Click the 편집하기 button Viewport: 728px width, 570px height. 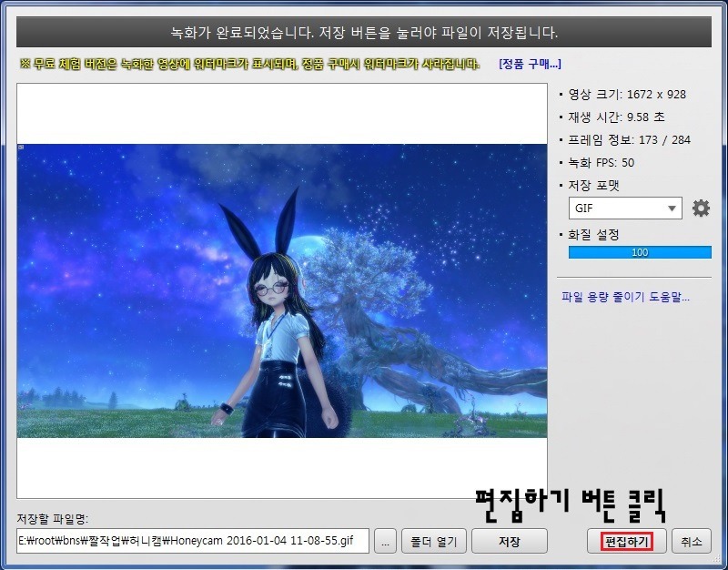(x=626, y=541)
